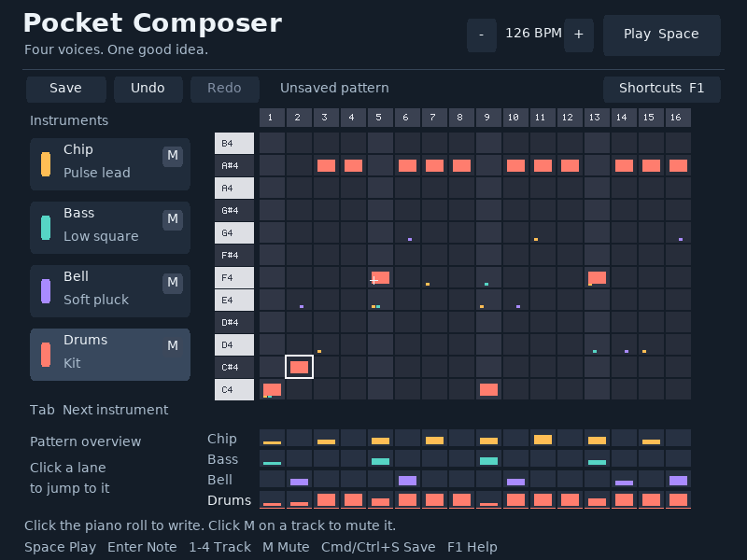The width and height of the screenshot is (747, 560).
Task: Click the dimmed Redo button
Action: (225, 89)
